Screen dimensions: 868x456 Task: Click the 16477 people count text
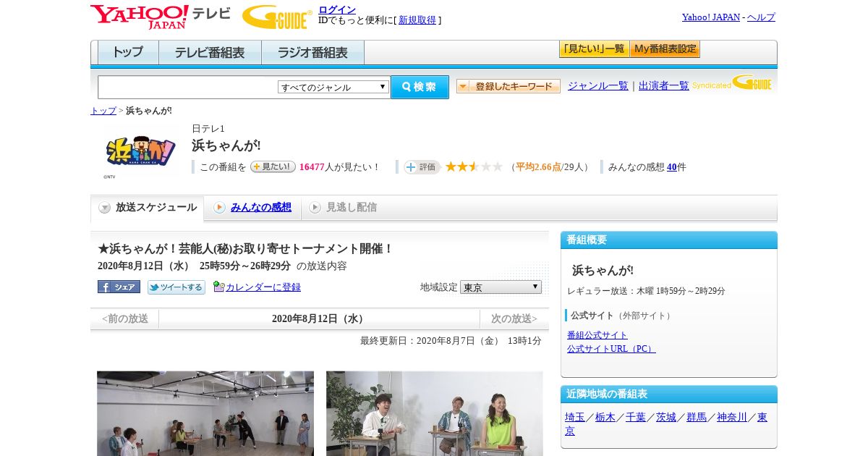pos(312,166)
